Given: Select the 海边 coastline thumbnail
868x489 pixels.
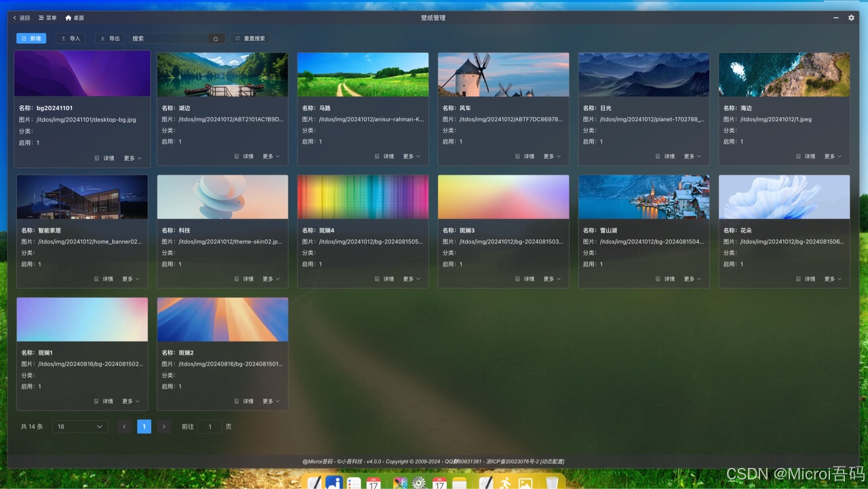Looking at the screenshot, I should [x=784, y=75].
